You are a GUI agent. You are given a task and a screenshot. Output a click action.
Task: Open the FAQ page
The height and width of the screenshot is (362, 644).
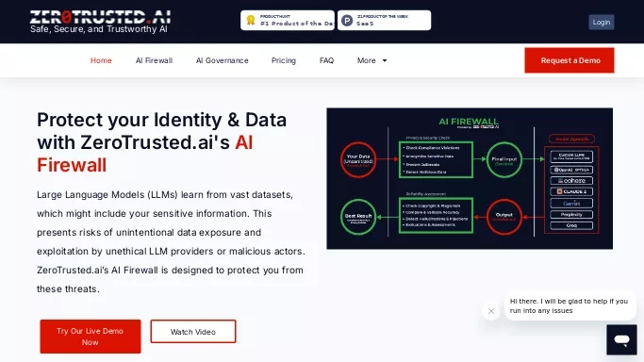coord(326,60)
